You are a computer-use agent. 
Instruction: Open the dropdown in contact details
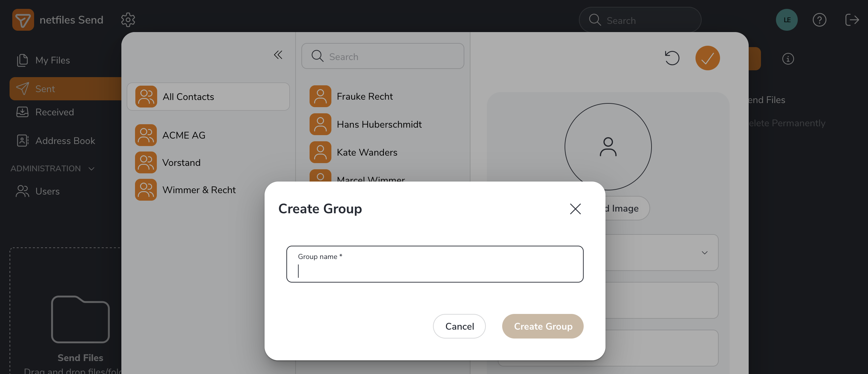click(x=704, y=253)
